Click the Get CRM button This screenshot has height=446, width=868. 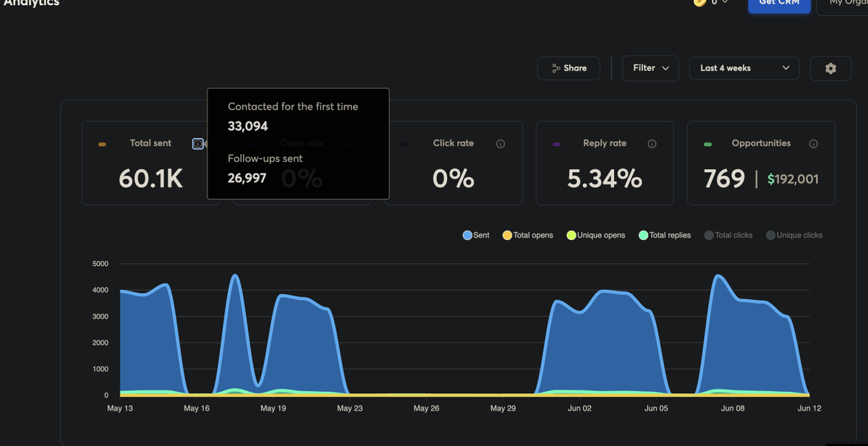click(778, 4)
